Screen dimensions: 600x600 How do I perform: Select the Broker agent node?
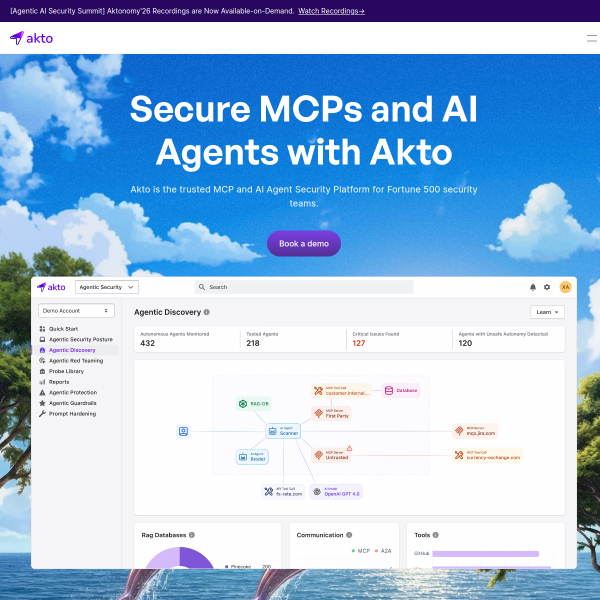tap(252, 457)
